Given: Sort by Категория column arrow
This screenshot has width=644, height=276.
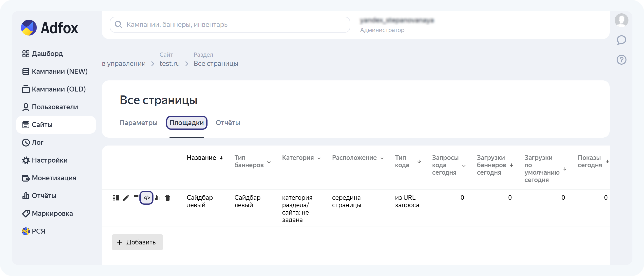Looking at the screenshot, I should tap(319, 158).
